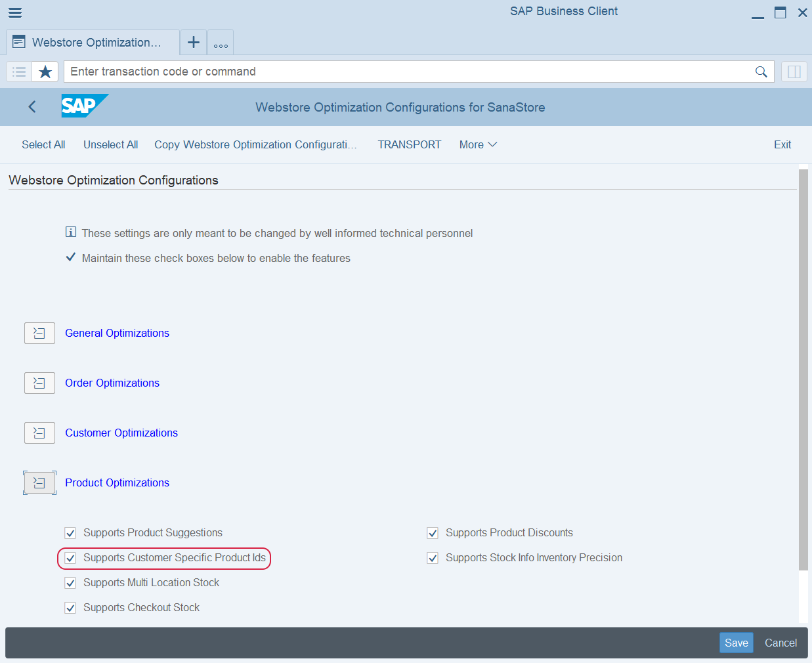812x663 pixels.
Task: Open Order Optimizations link
Action: coord(112,383)
